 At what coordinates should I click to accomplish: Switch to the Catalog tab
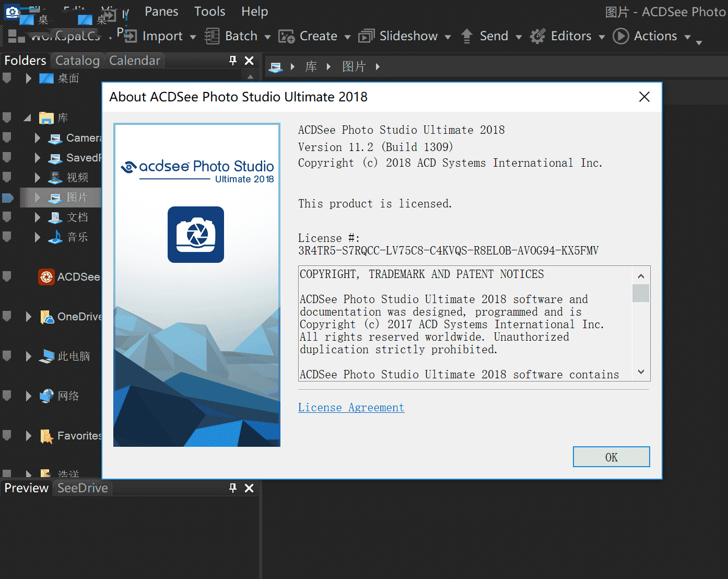(x=77, y=61)
